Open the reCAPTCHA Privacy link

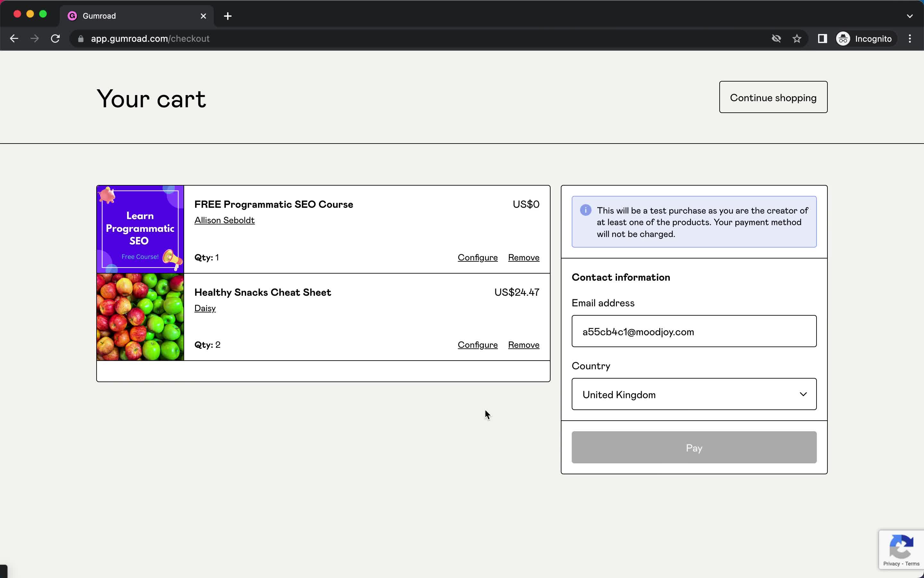(892, 564)
